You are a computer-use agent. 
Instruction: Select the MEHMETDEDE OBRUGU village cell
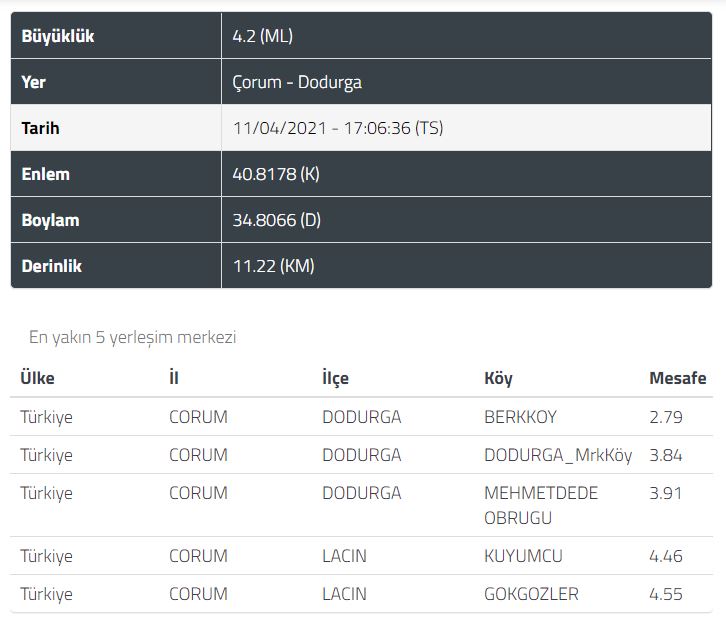(540, 505)
